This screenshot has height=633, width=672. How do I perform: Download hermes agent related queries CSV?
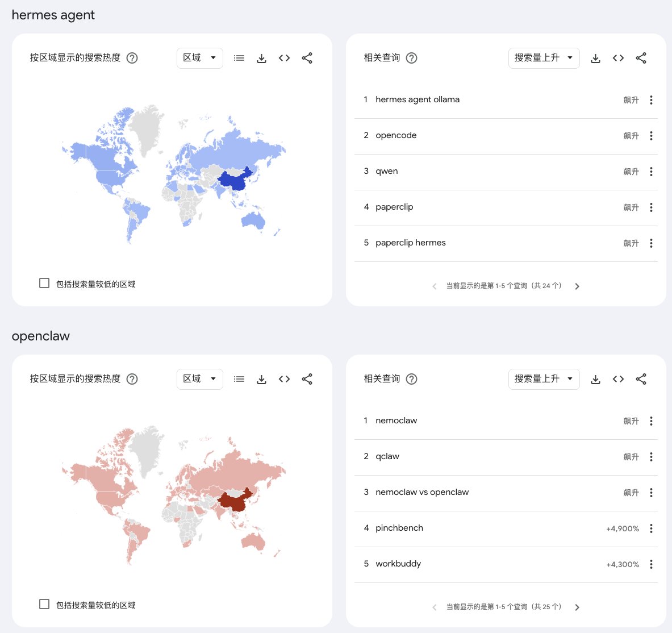(595, 59)
